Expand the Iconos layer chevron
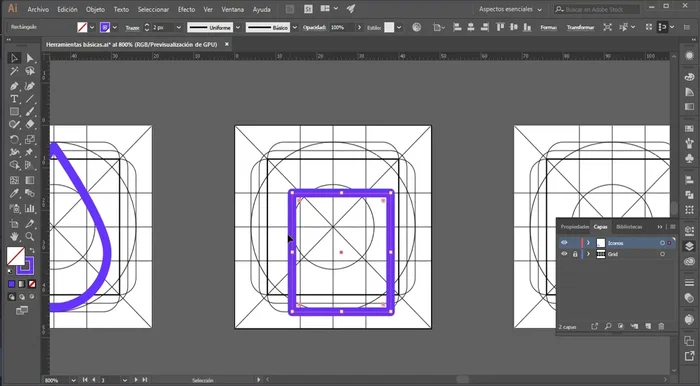The image size is (700, 386). click(588, 243)
